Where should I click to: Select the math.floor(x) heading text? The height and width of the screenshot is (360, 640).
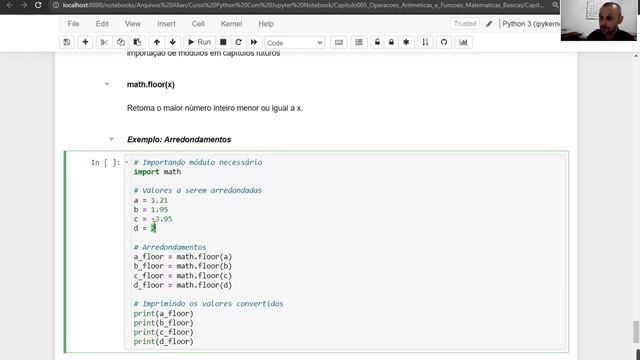click(151, 84)
